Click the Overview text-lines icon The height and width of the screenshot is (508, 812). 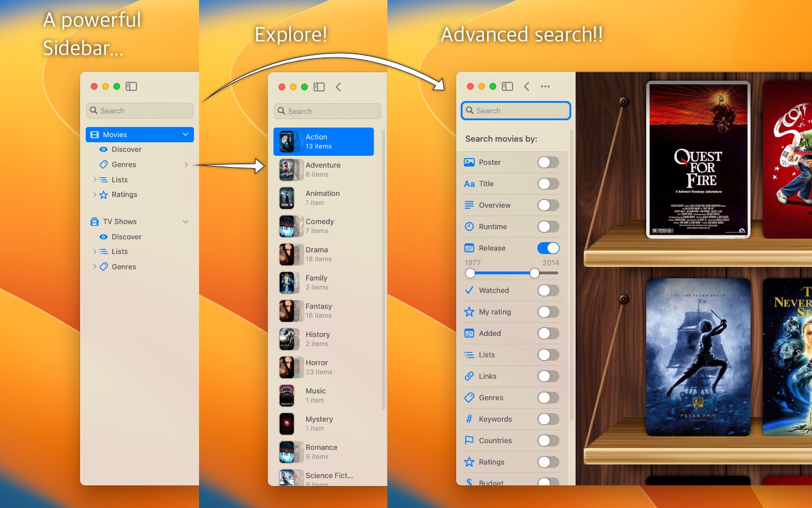(469, 205)
